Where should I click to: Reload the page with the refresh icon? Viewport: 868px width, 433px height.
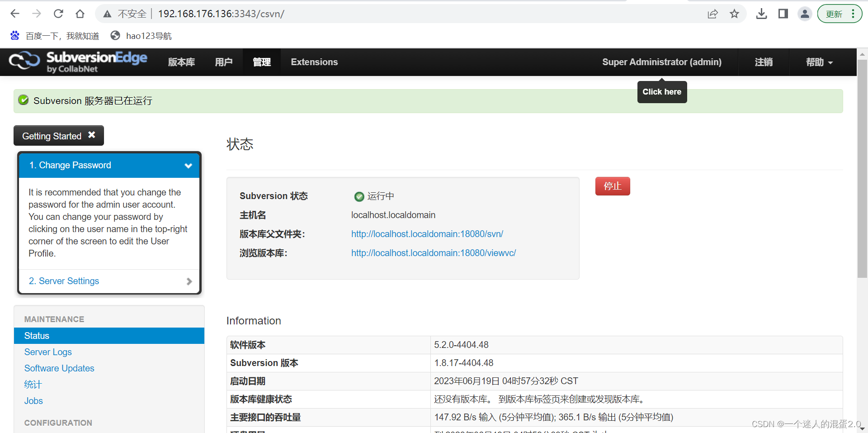[x=58, y=14]
